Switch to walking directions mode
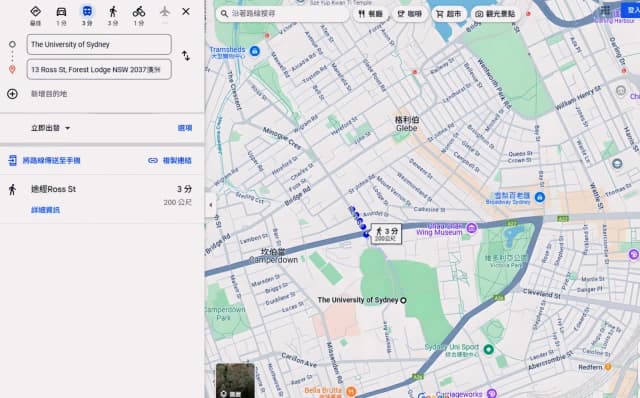This screenshot has height=398, width=640. (x=113, y=12)
